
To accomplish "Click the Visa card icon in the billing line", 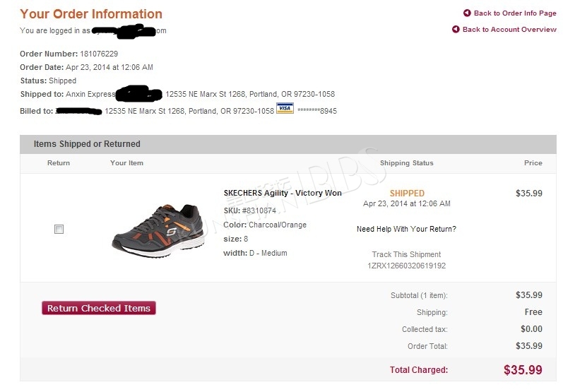I will pos(285,108).
